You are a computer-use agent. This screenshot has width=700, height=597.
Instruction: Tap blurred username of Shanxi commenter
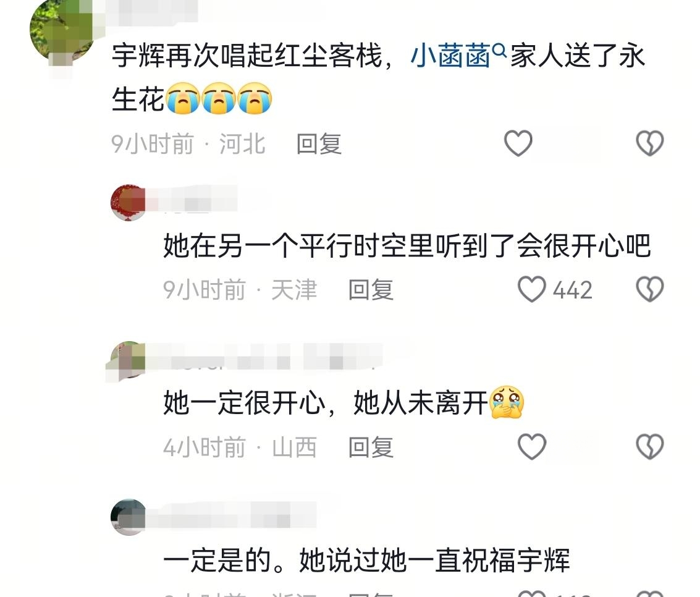pyautogui.click(x=264, y=357)
